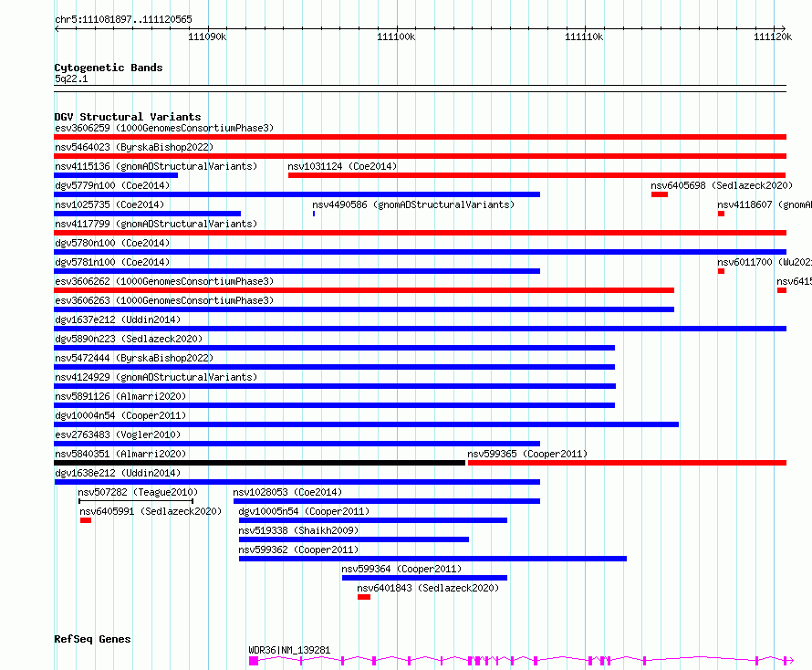Click the 111110k ruler tick label
812x670 pixels.
[x=584, y=37]
